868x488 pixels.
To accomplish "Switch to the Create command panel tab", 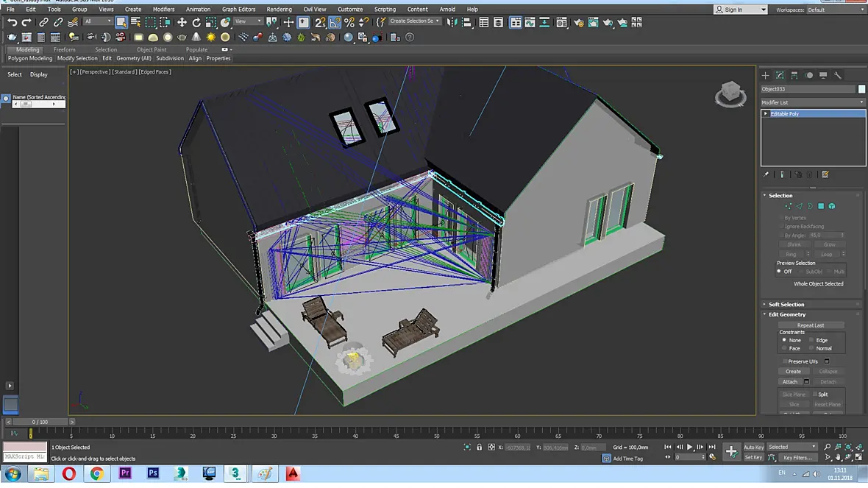I will click(x=766, y=75).
